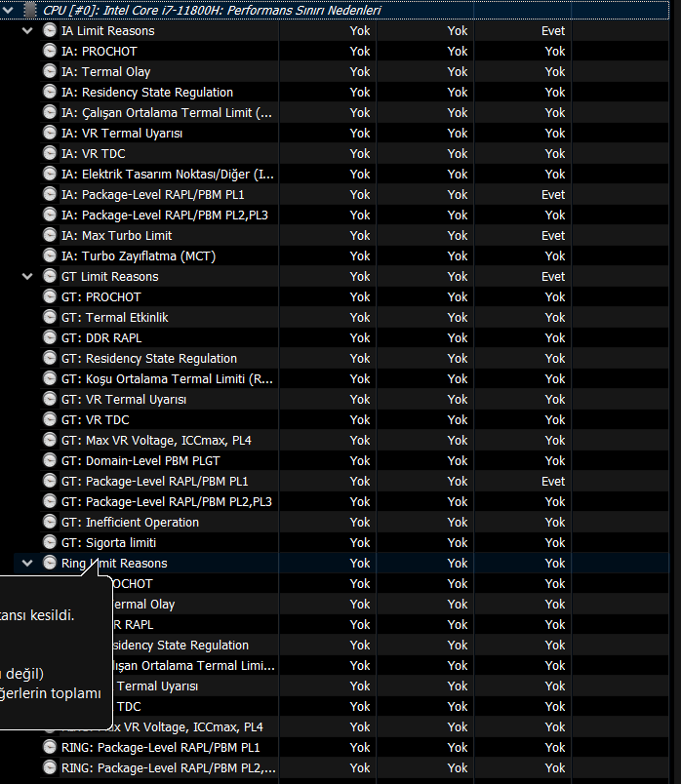Click sensor icon beside GT: Termal Etkinlik
681x784 pixels.
(50, 318)
